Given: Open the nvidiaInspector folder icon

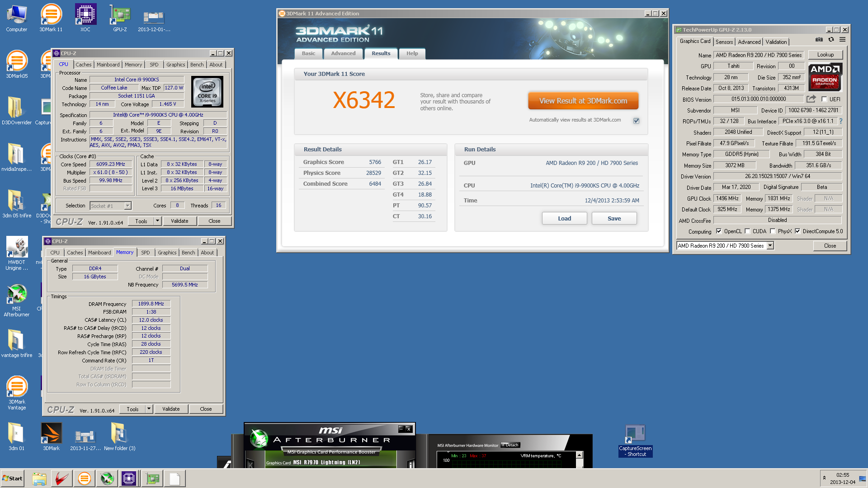Looking at the screenshot, I should coord(17,158).
